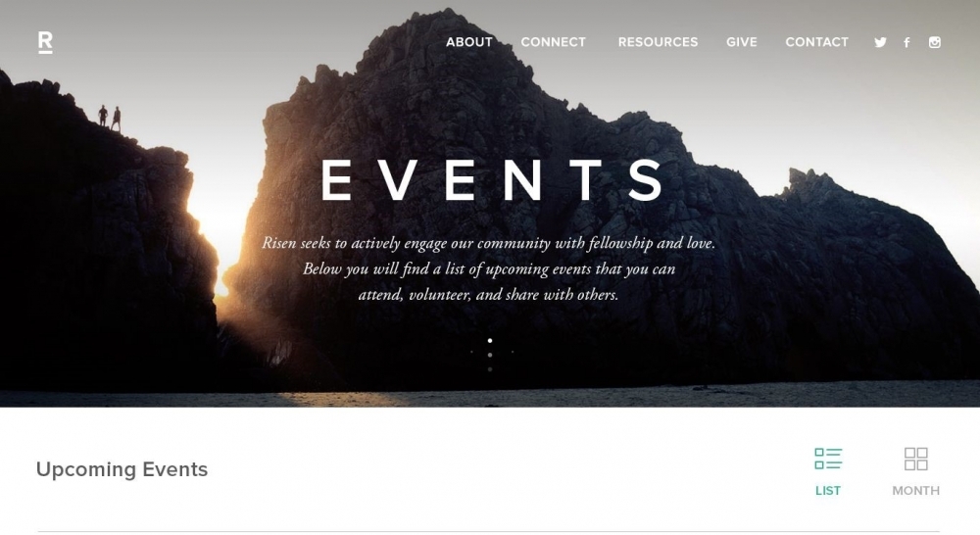Click the middle scroll indicator dot
The image size is (980, 535).
(x=490, y=355)
